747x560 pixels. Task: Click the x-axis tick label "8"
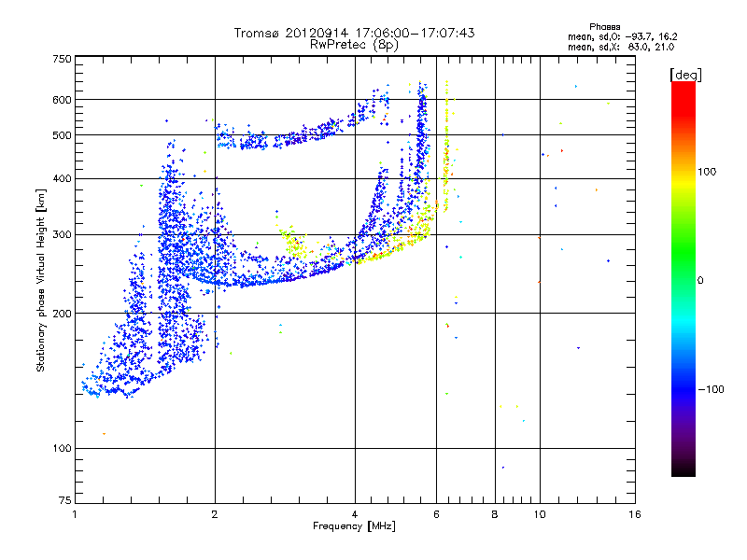click(x=495, y=514)
